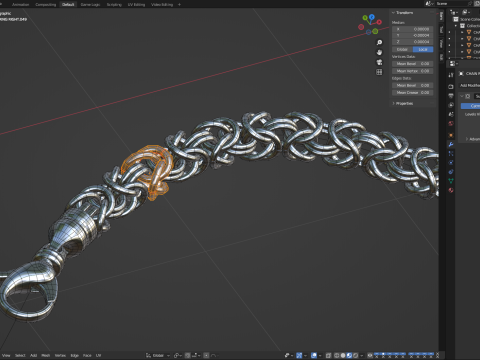
Task: Open the Video Editing workspace tab
Action: 162,4
